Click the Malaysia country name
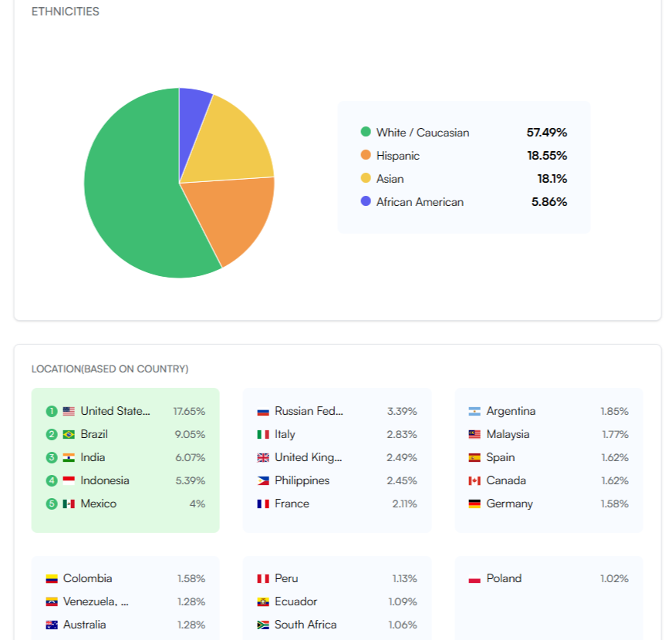 [x=508, y=434]
